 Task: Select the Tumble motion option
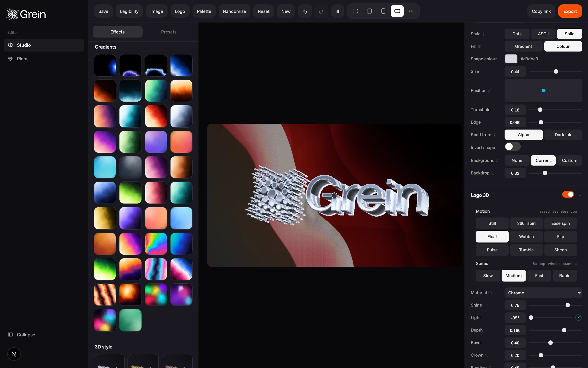526,250
